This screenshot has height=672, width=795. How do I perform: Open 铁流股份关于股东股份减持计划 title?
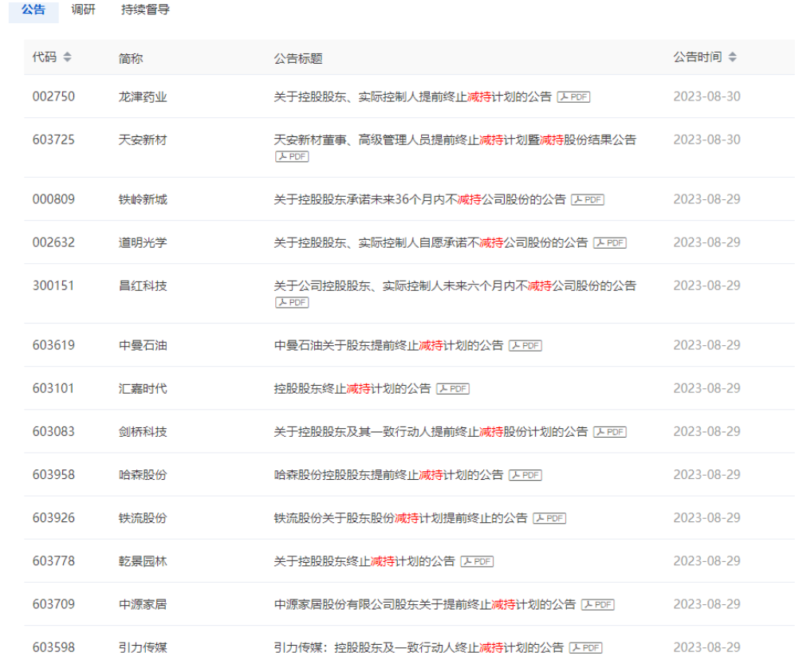click(x=400, y=518)
